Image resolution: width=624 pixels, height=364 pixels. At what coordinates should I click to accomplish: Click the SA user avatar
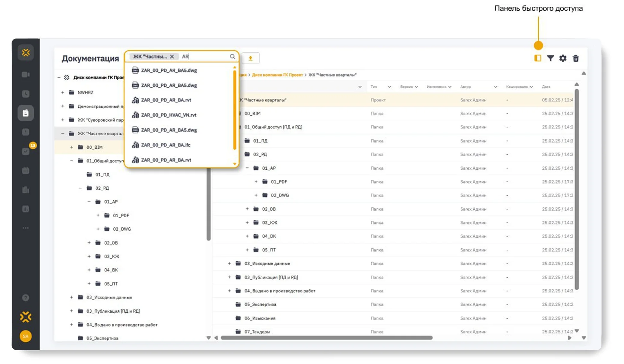point(26,336)
